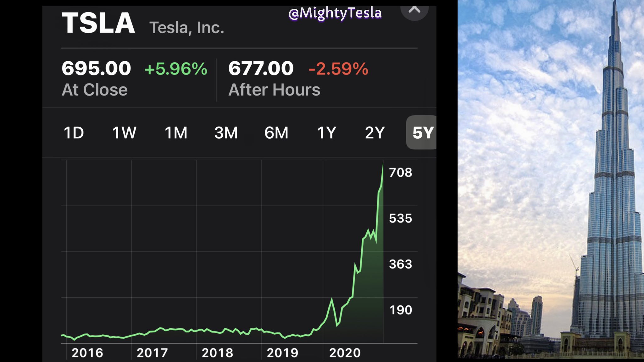The height and width of the screenshot is (362, 644).
Task: Click the @MightyTesla handle watermark
Action: tap(335, 13)
